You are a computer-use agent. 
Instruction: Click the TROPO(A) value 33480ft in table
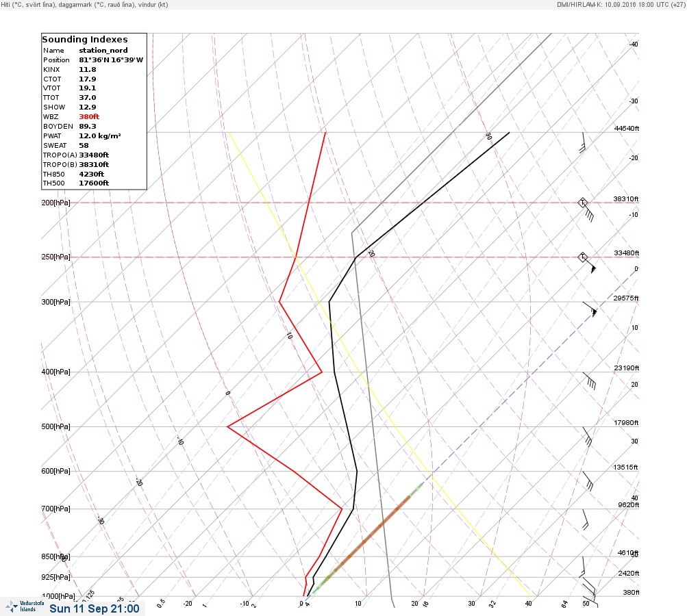(94, 155)
